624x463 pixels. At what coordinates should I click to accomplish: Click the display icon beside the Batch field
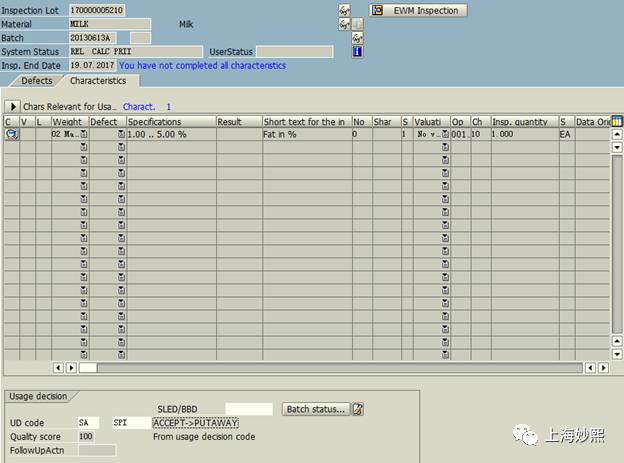click(358, 38)
